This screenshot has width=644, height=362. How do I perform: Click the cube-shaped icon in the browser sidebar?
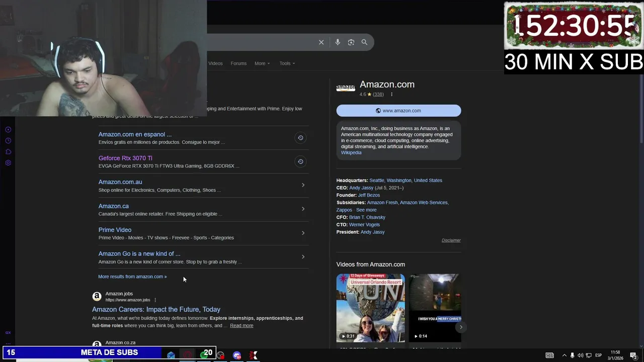tap(8, 152)
